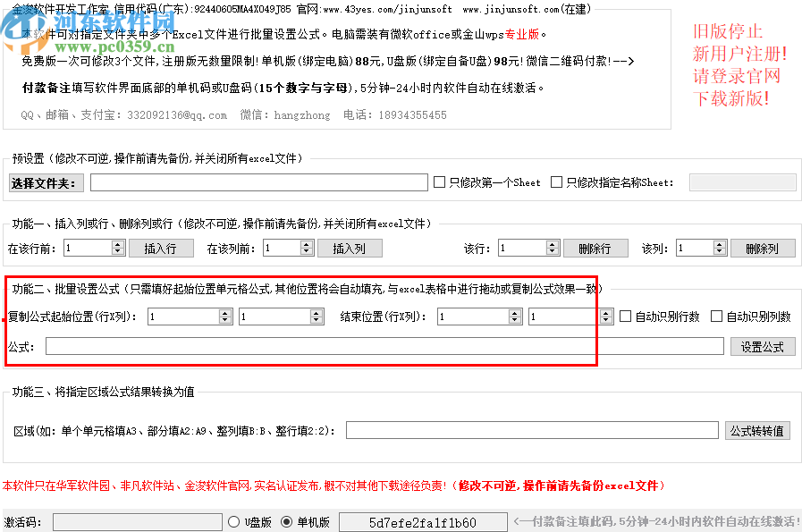Click the 删除列 button
Image resolution: width=802 pixels, height=532 pixels.
(763, 248)
